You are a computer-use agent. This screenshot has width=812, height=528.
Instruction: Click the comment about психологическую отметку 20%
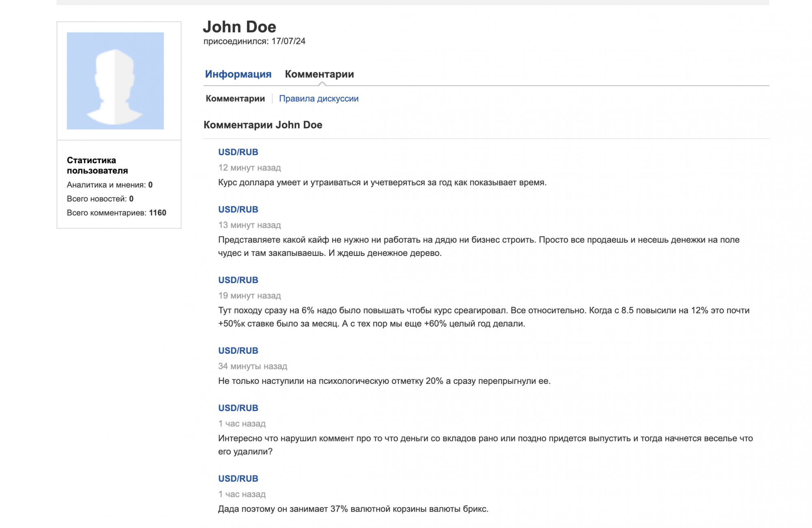pos(384,381)
